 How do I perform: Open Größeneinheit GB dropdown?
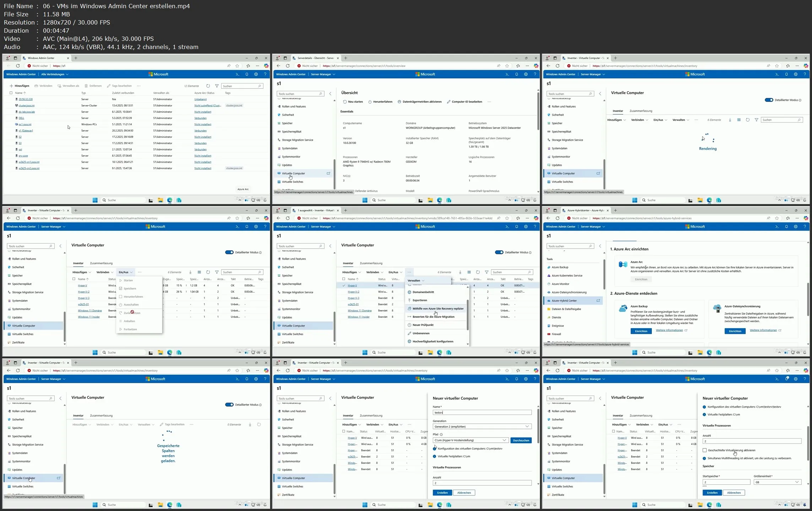[x=778, y=482]
